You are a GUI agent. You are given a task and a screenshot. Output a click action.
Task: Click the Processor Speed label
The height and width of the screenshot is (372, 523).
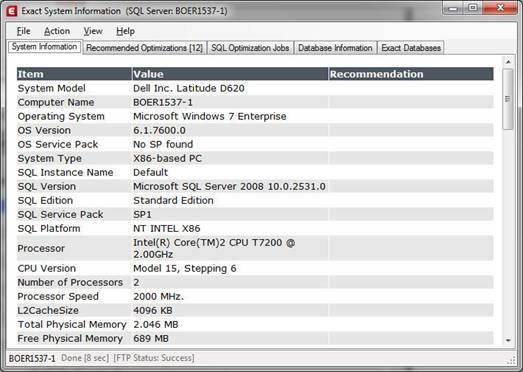58,297
